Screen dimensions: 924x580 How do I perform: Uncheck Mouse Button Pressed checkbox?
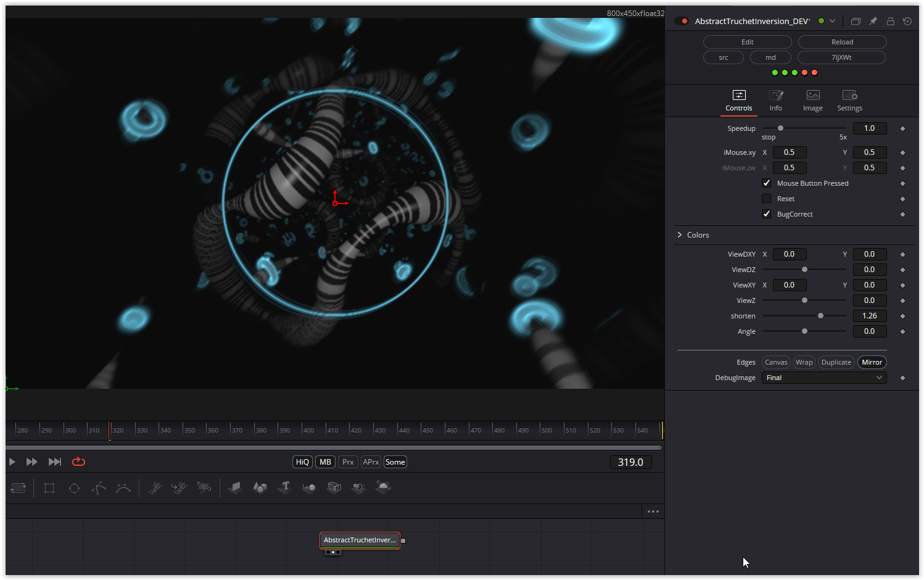[x=766, y=183]
